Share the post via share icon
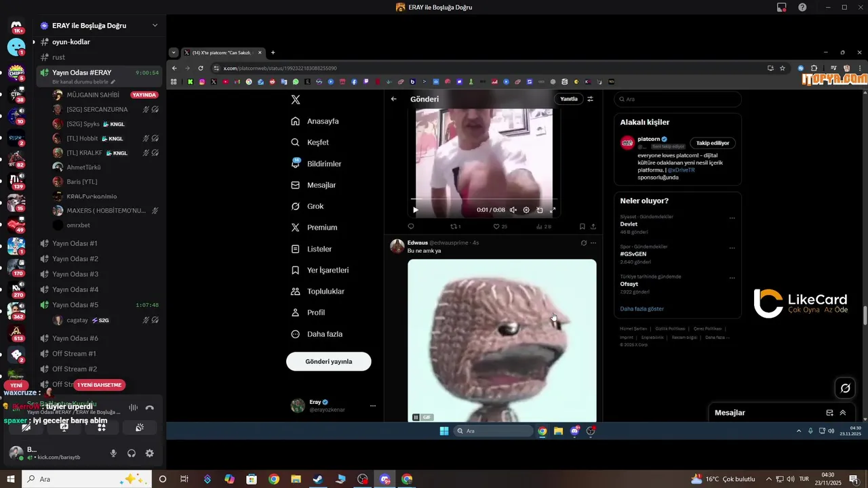This screenshot has height=488, width=868. pyautogui.click(x=593, y=226)
